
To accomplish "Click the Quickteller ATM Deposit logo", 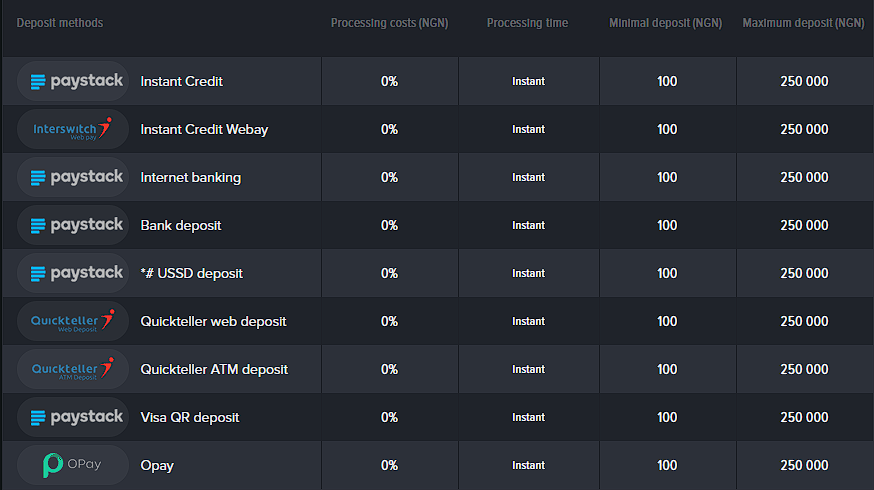I will click(x=73, y=369).
